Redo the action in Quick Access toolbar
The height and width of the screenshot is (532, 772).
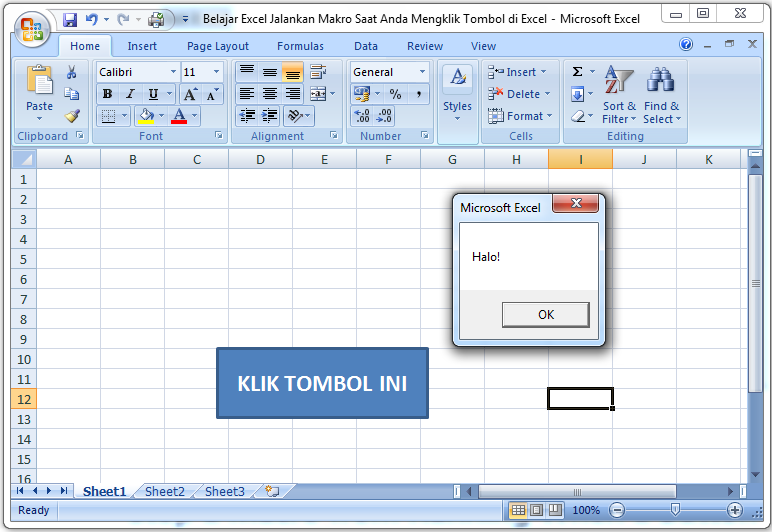[x=123, y=20]
